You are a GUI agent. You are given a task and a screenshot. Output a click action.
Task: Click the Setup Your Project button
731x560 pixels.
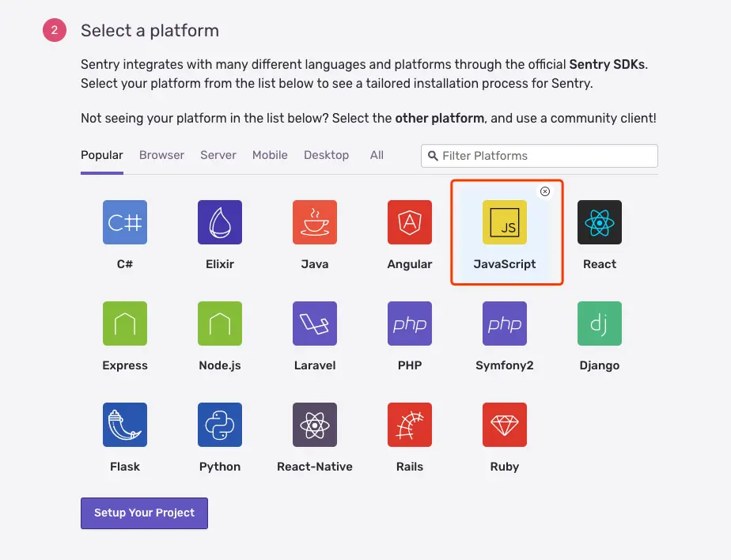(144, 513)
